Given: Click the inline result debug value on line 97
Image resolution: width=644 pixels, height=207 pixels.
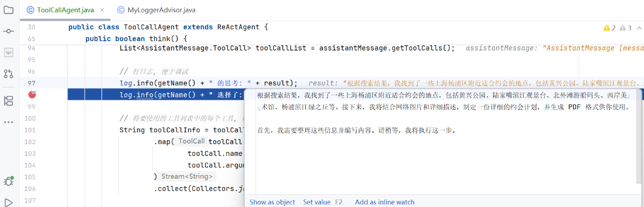Looking at the screenshot, I should 474,83.
